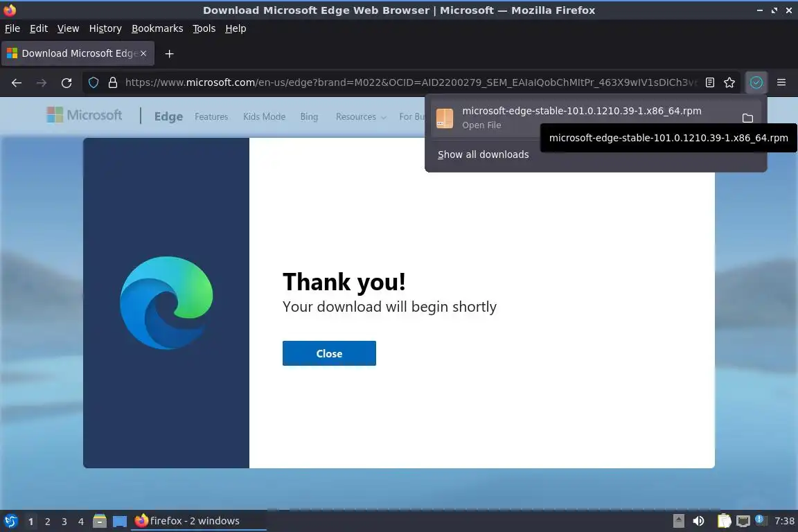
Task: Click the Thank you! heading
Action: [344, 281]
